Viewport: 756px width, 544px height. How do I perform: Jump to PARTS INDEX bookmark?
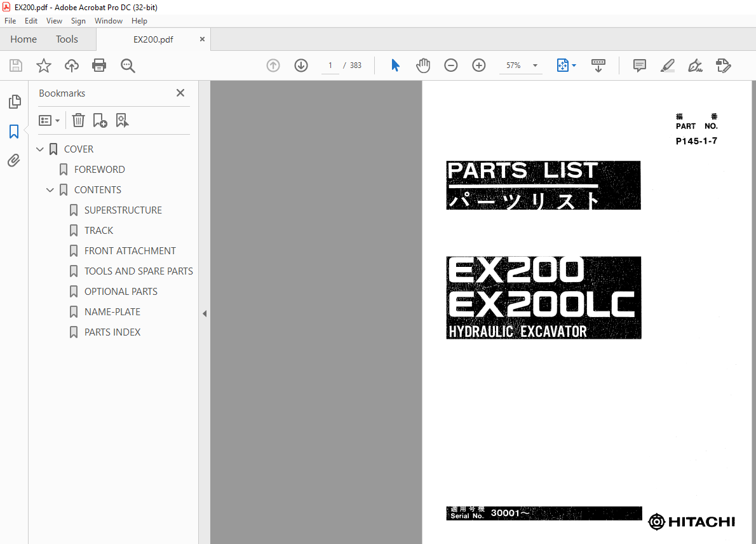click(x=112, y=332)
